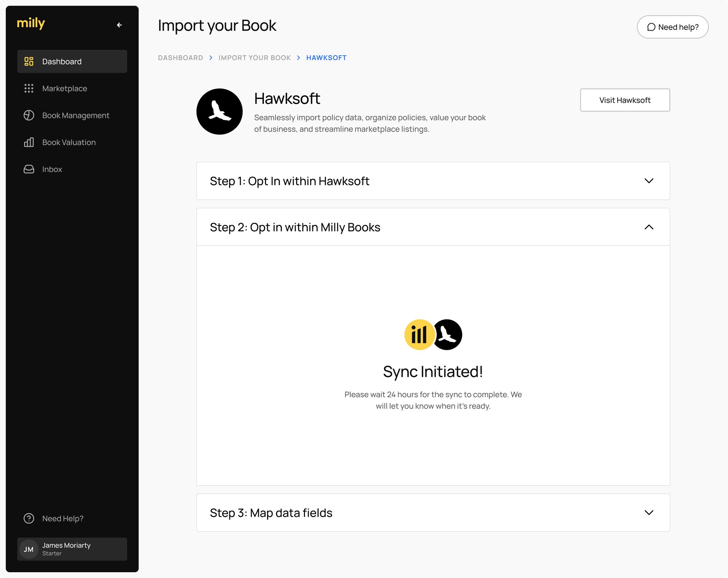Click the Book Valuation chart icon
Viewport: 728px width, 578px height.
pos(29,142)
